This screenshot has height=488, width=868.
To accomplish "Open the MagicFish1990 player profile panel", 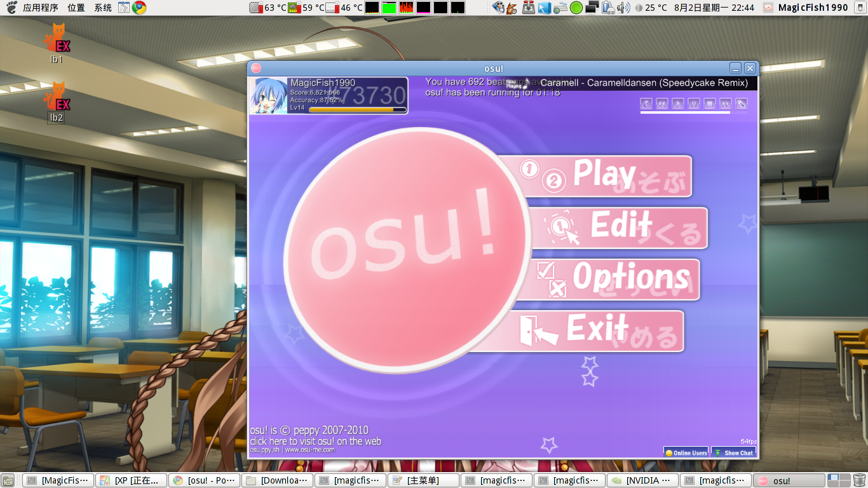I will pyautogui.click(x=329, y=95).
